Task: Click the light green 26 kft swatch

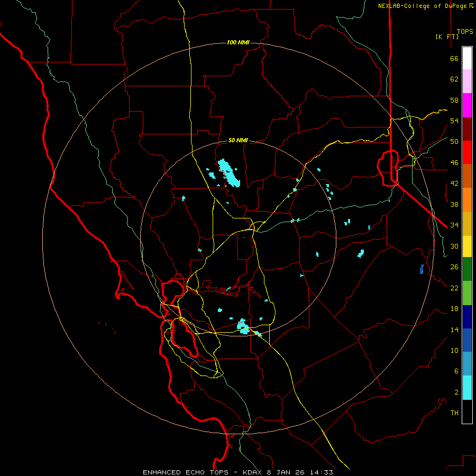Action: [x=467, y=293]
